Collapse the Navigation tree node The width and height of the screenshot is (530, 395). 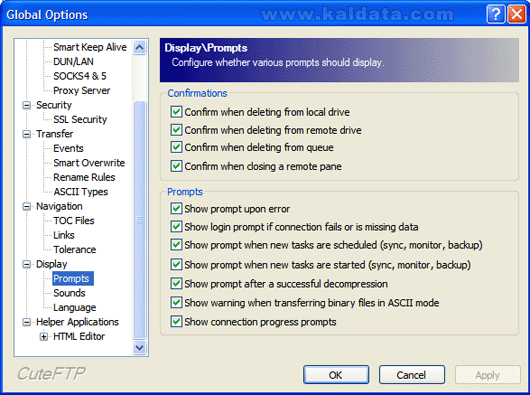tap(26, 206)
